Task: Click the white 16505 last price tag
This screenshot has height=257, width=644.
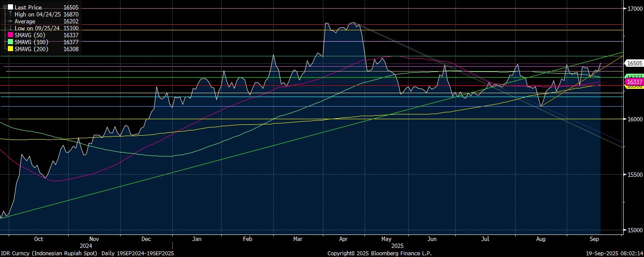Action: click(634, 63)
